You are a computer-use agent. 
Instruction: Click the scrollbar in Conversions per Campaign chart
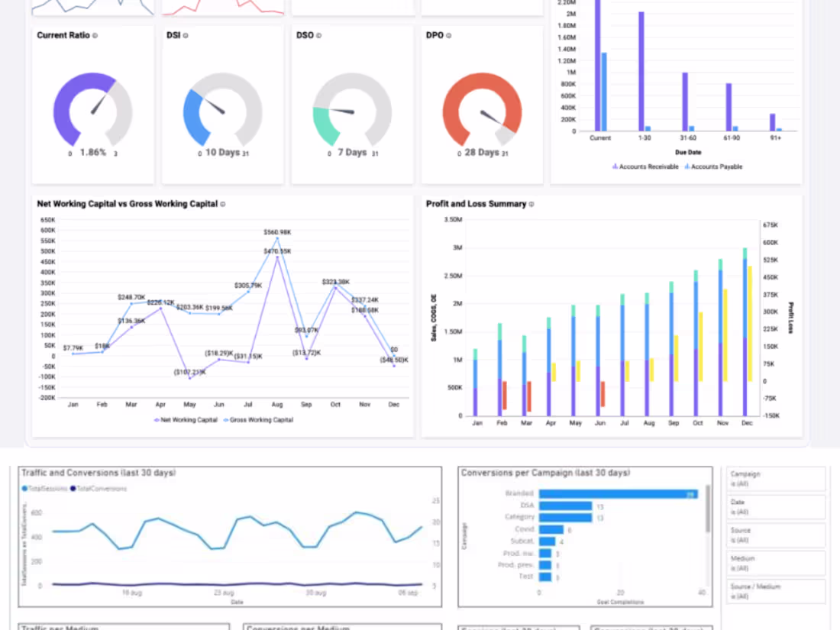(707, 508)
